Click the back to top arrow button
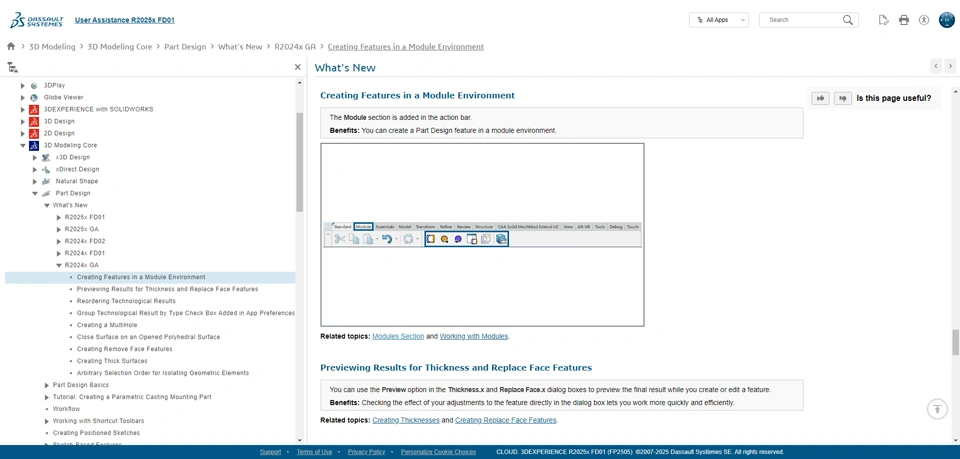The image size is (960, 459). click(x=937, y=409)
